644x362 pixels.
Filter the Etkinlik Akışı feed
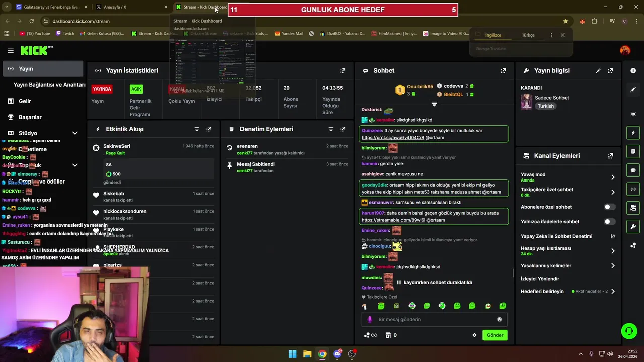click(197, 129)
